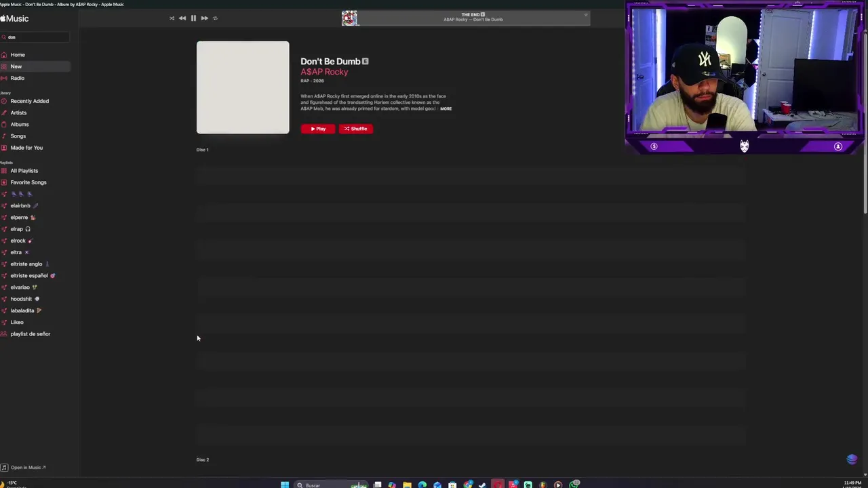Open Home in the sidebar

click(18, 55)
